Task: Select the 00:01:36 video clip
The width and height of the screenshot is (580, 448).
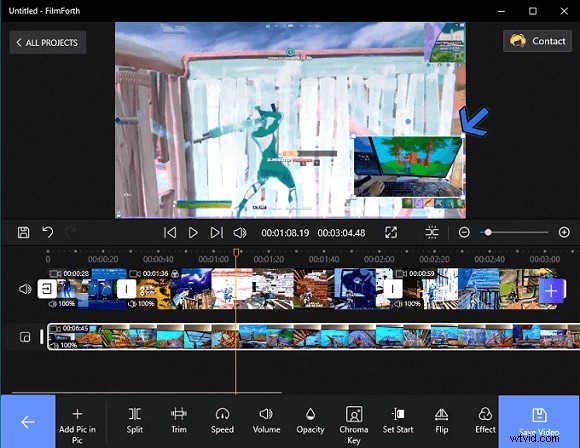Action: pos(261,289)
